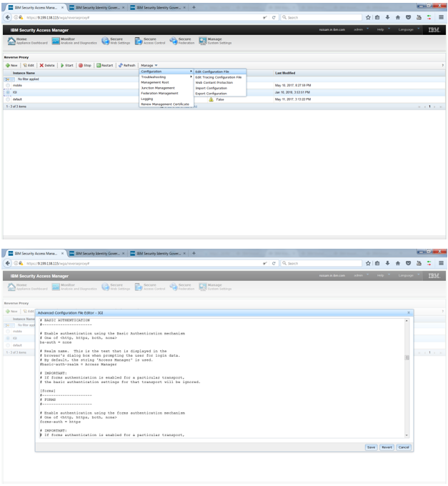Close the Advanced Configuration File Editor dialog
The width and height of the screenshot is (448, 486).
(408, 313)
